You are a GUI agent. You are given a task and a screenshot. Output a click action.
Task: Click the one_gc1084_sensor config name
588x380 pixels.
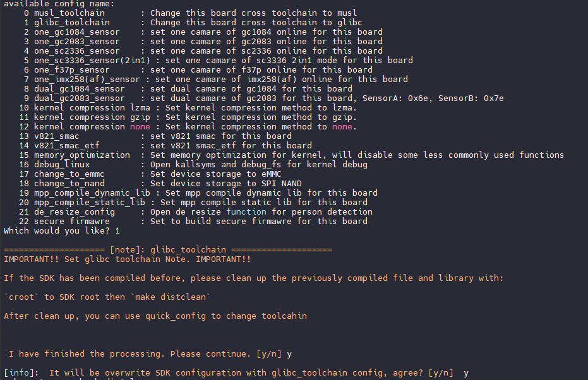(x=76, y=32)
